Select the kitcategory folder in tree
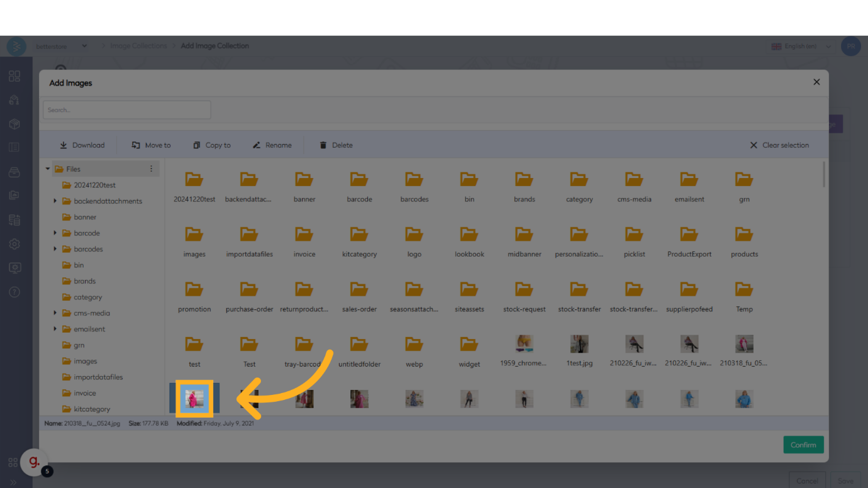 [91, 409]
